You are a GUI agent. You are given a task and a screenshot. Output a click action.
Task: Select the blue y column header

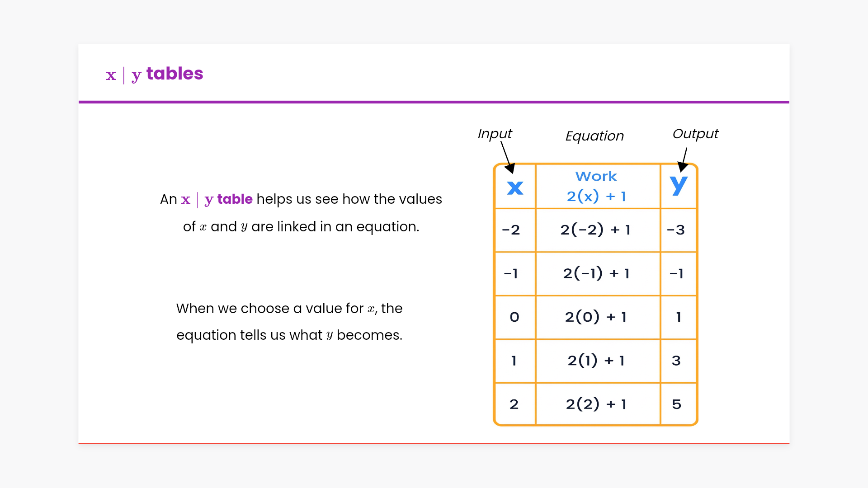coord(678,185)
